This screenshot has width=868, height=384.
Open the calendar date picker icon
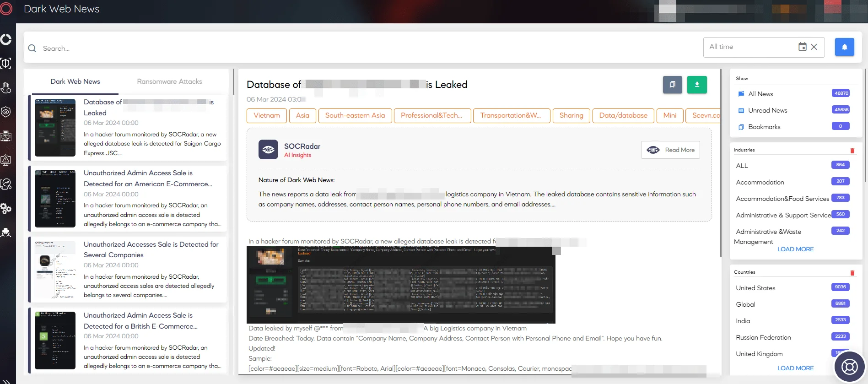(802, 47)
